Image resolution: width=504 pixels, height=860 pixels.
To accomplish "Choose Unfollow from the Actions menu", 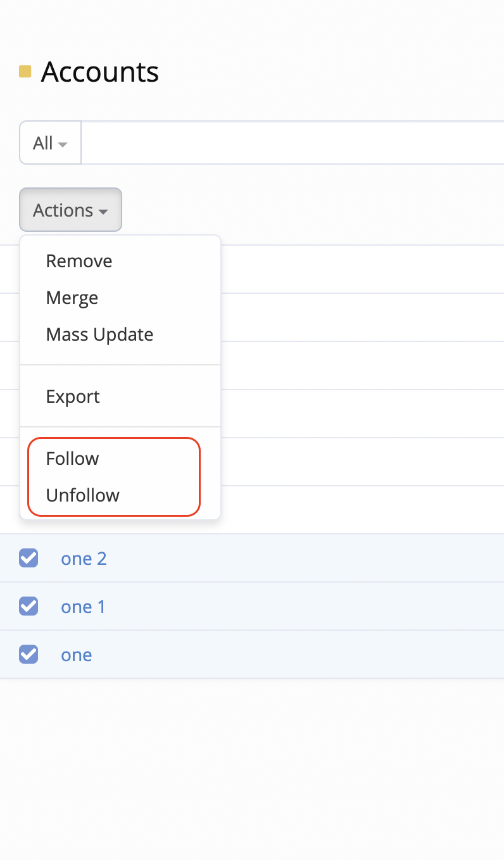I will pyautogui.click(x=82, y=495).
